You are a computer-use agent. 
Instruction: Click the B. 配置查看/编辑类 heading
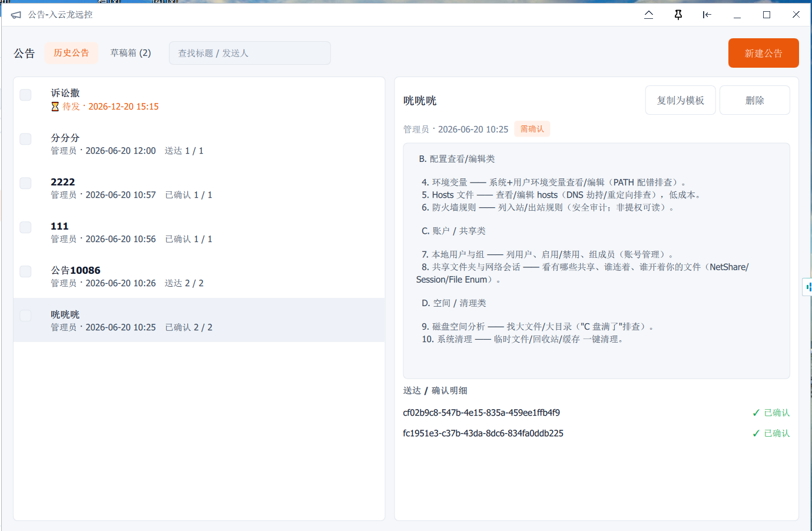click(457, 159)
